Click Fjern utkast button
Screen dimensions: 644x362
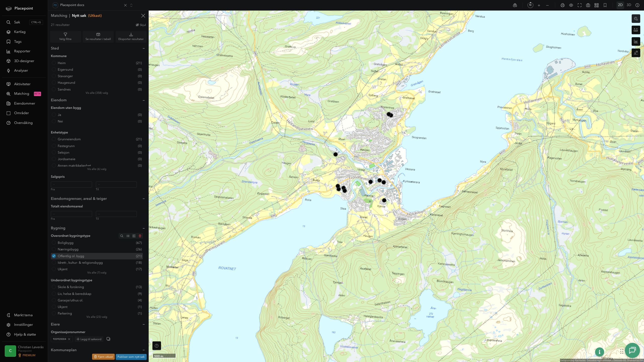103,357
